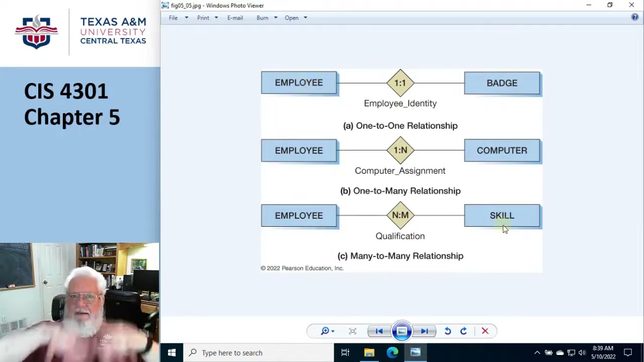The height and width of the screenshot is (362, 644).
Task: Click the battery tray icon
Action: click(x=548, y=352)
